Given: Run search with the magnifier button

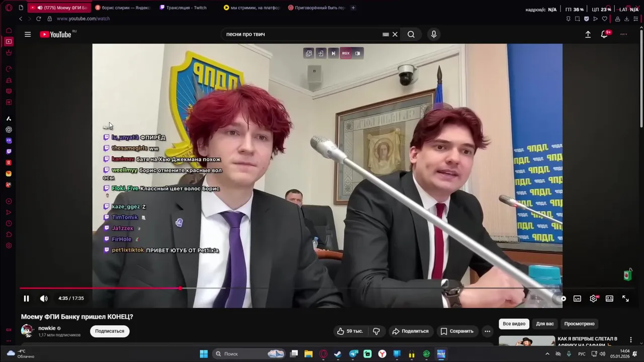Looking at the screenshot, I should (x=411, y=34).
